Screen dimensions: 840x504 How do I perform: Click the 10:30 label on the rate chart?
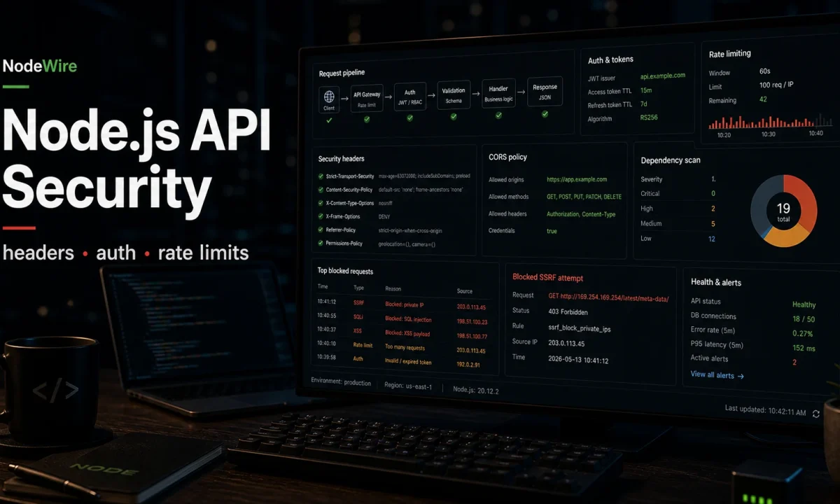768,134
